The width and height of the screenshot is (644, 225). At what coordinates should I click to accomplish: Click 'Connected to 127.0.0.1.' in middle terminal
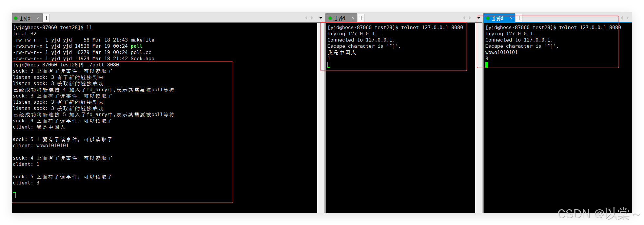(x=361, y=40)
